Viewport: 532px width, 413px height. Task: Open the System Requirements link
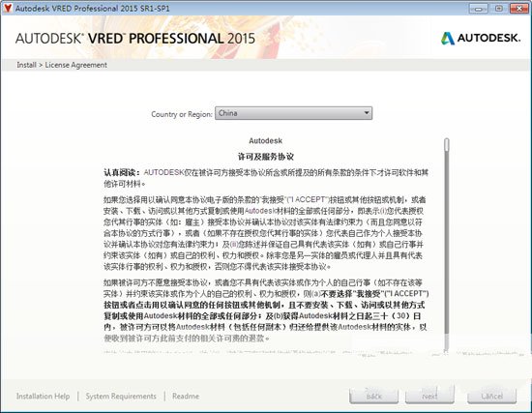[x=121, y=396]
